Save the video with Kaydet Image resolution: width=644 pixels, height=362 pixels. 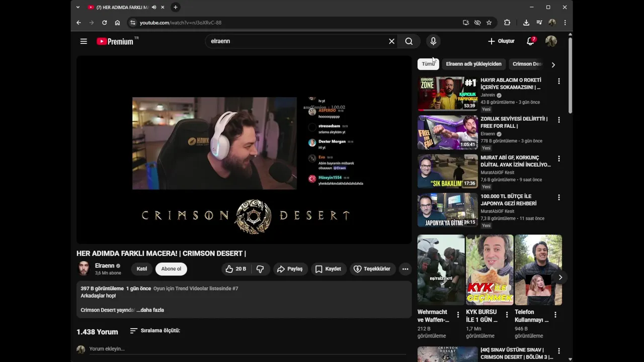[x=328, y=269]
